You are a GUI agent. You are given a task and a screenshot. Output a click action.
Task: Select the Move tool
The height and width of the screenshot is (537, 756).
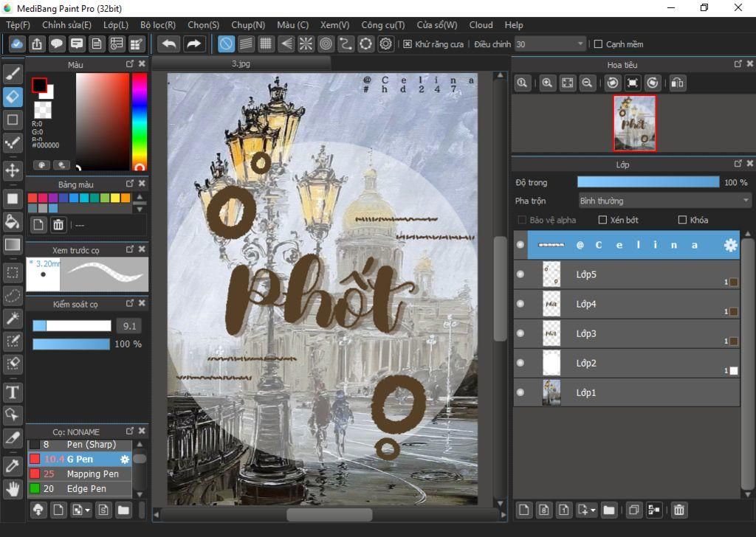tap(13, 170)
